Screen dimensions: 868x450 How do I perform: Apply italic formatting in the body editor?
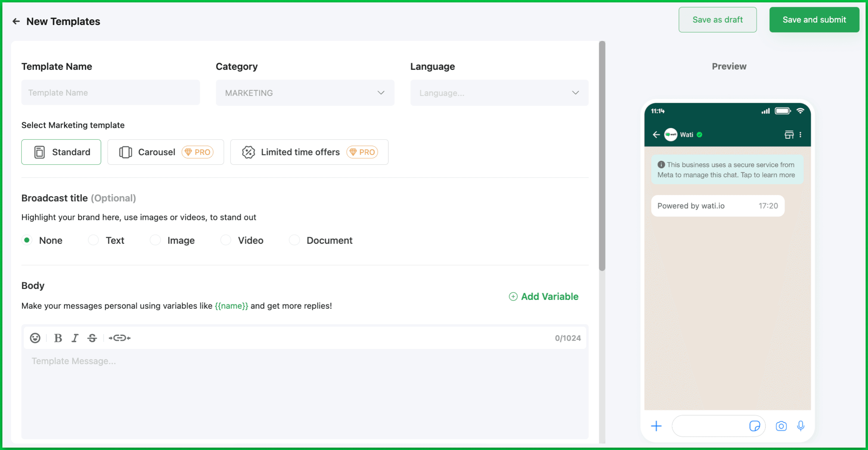[75, 338]
